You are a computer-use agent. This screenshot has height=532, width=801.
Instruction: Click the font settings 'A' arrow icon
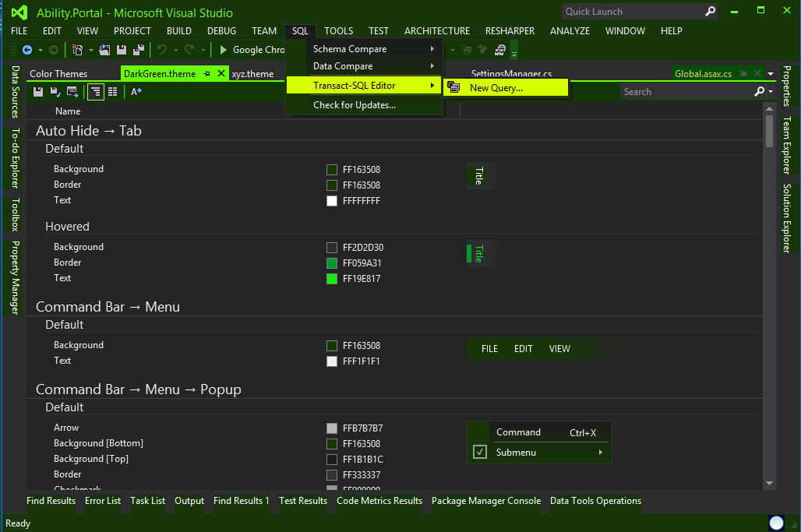click(x=136, y=91)
